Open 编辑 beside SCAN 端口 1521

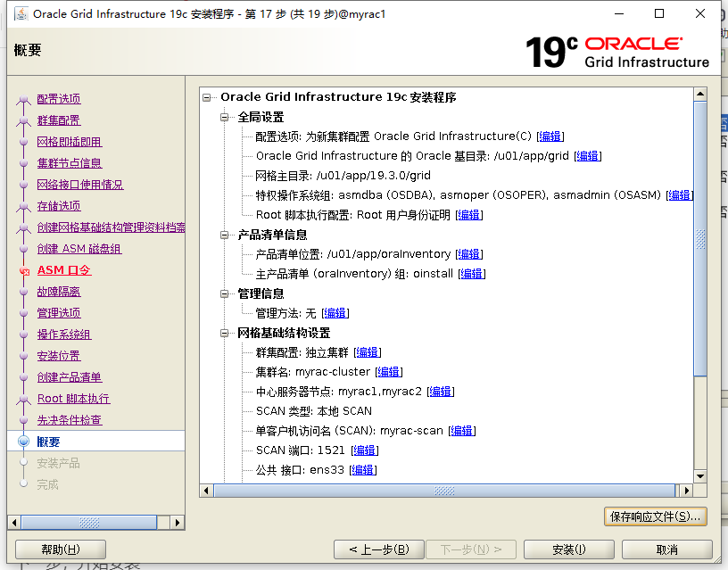(364, 450)
